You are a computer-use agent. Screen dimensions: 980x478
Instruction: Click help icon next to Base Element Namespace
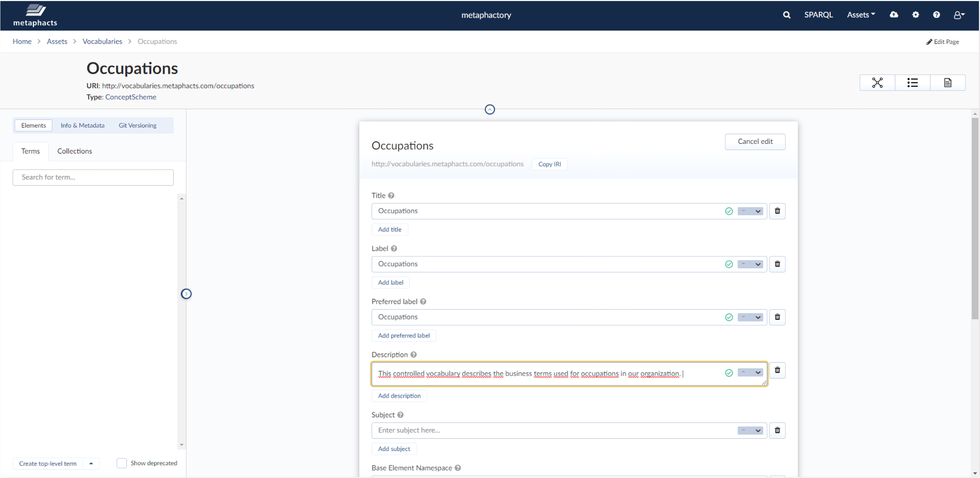click(458, 468)
